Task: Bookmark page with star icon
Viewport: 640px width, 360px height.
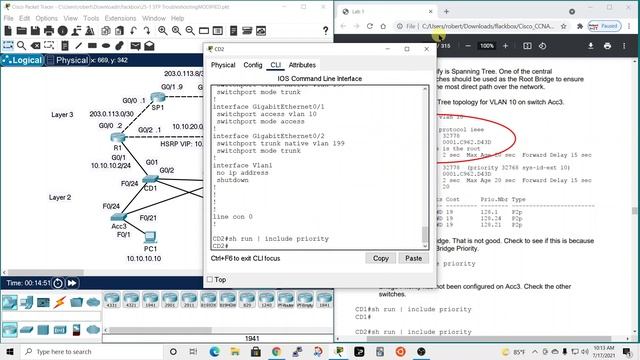Action: 563,26
